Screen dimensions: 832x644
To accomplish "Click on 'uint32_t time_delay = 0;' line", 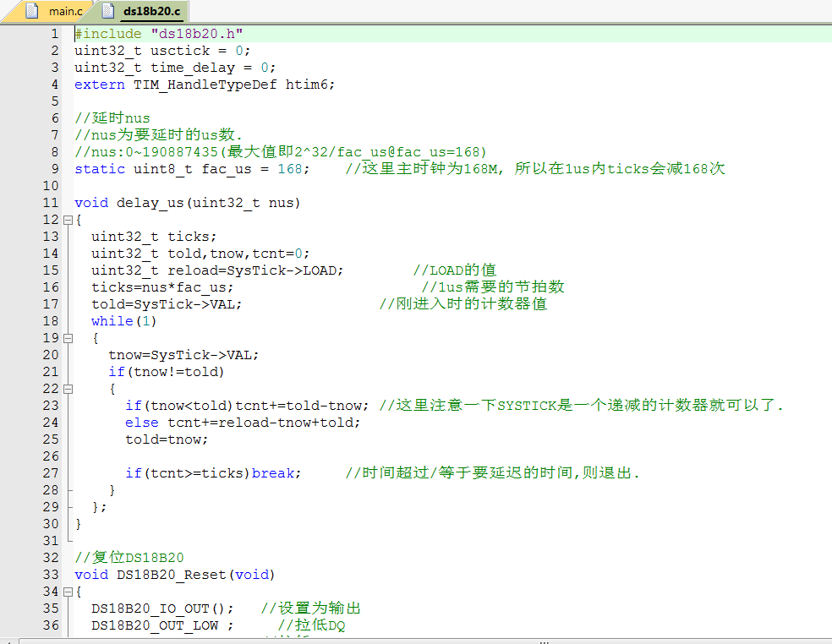I will (175, 68).
